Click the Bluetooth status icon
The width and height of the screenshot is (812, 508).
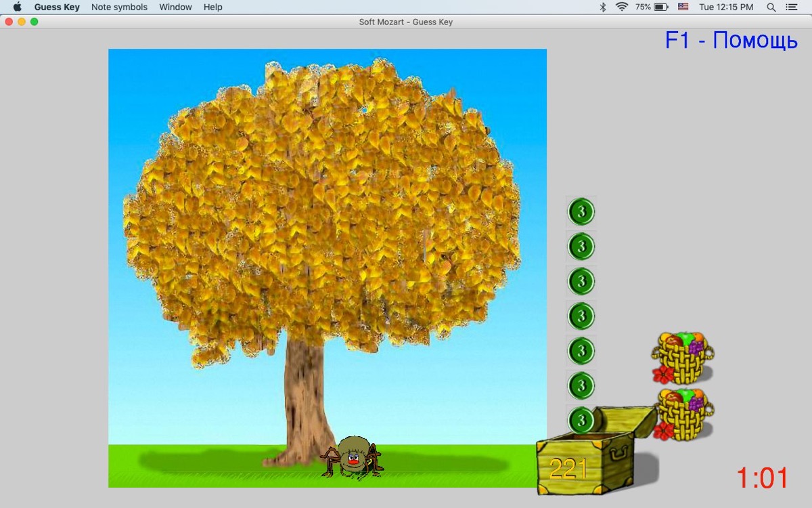coord(603,7)
